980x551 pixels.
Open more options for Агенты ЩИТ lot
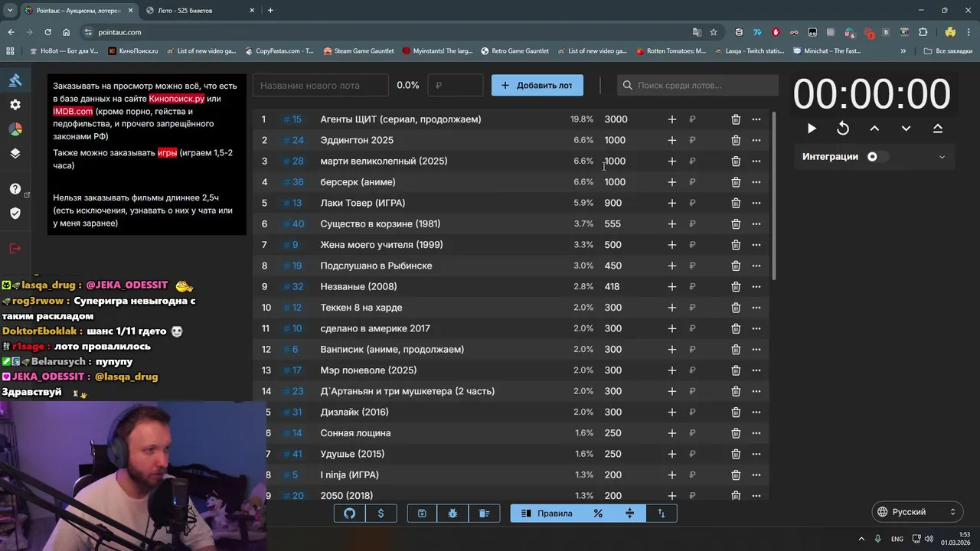click(x=756, y=119)
